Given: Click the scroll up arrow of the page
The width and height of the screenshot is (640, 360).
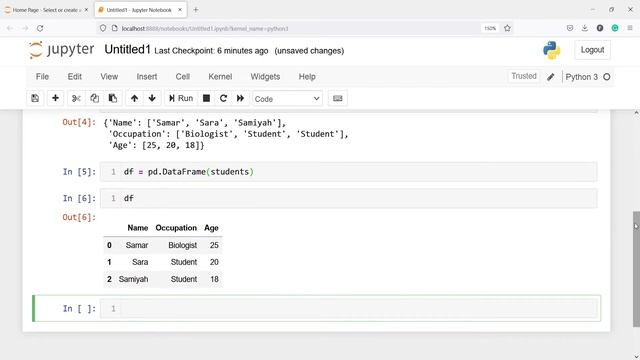Looking at the screenshot, I should pos(636,113).
